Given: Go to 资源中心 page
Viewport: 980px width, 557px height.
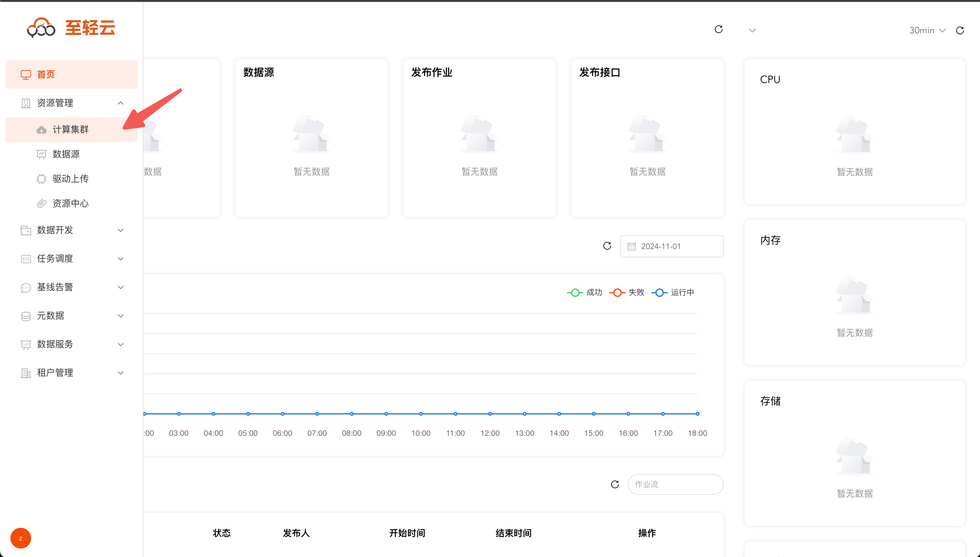Looking at the screenshot, I should coord(71,203).
